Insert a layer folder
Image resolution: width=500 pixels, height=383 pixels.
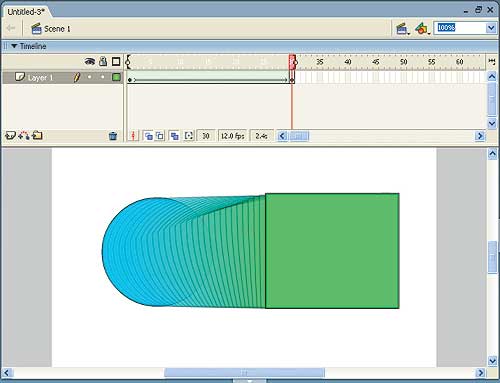tap(37, 135)
